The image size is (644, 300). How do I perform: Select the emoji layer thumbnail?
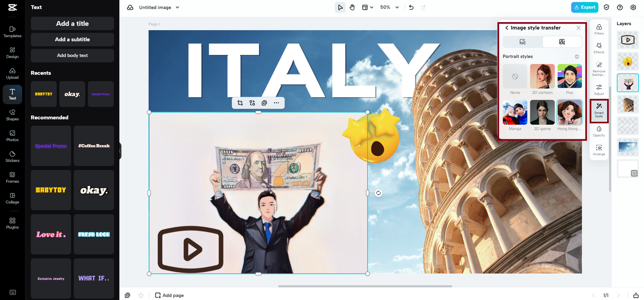(627, 61)
